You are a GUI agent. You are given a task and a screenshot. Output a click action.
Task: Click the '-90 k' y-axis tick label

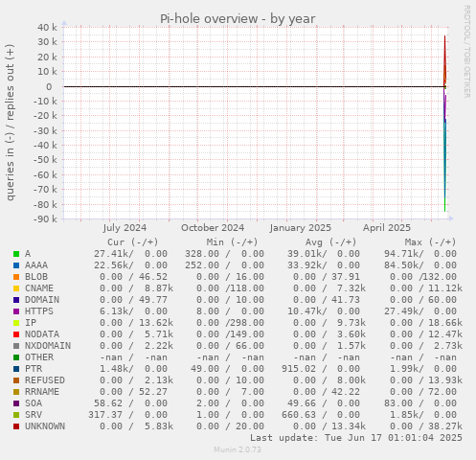pyautogui.click(x=45, y=219)
